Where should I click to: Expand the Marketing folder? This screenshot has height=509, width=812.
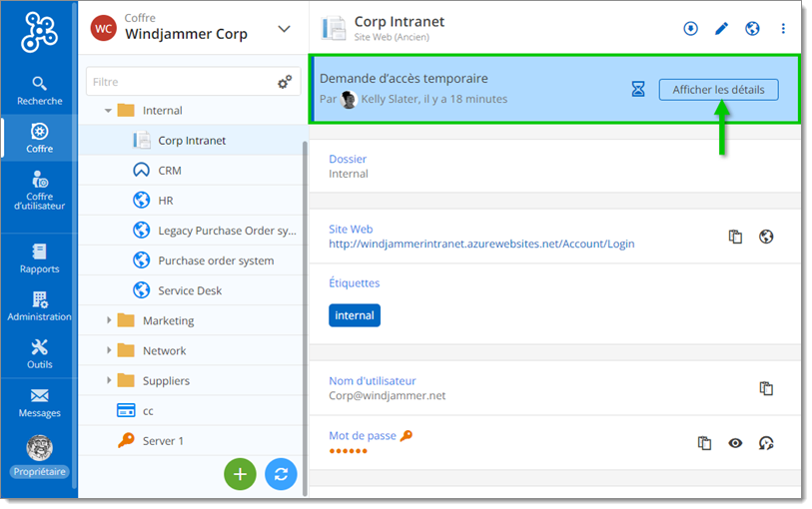click(x=109, y=320)
